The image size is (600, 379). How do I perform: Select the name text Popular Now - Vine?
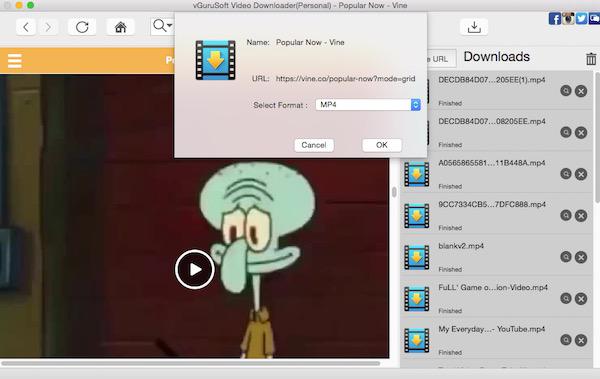coord(310,42)
